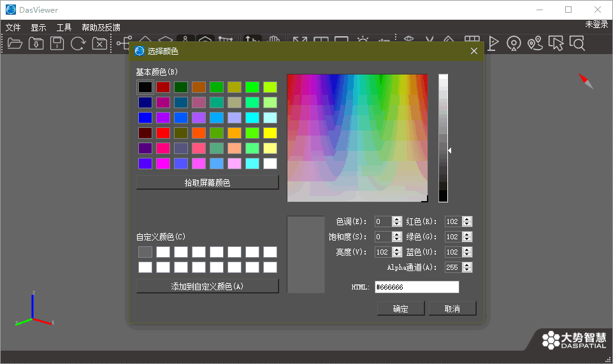Pick the pure red basic color swatch
This screenshot has width=613, height=364.
pyautogui.click(x=163, y=133)
